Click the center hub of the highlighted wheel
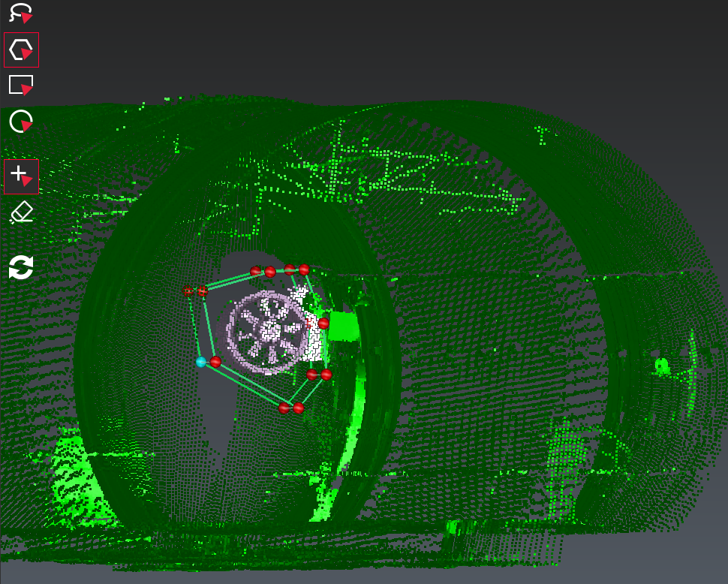 click(268, 332)
